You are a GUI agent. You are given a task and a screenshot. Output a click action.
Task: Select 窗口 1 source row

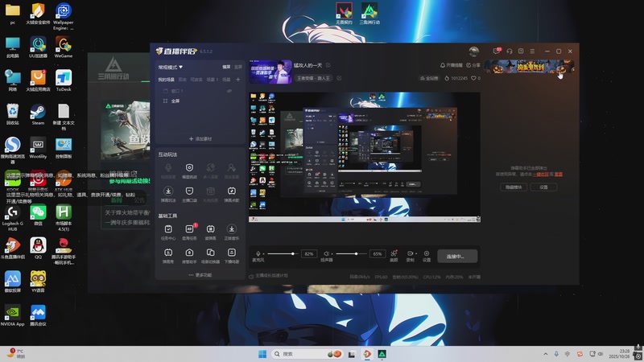200,91
